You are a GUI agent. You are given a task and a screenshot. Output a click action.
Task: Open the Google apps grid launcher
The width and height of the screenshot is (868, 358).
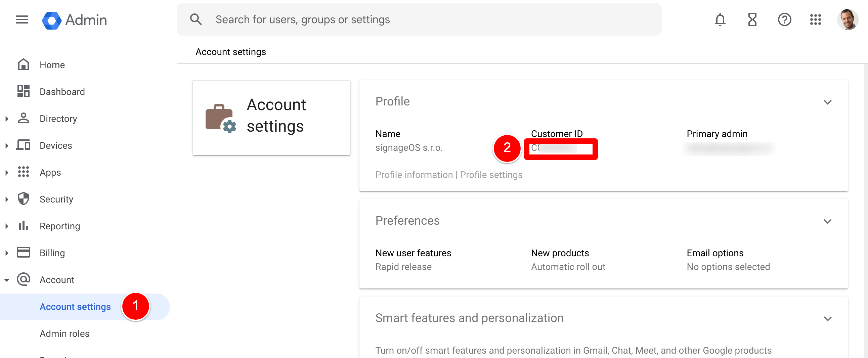pos(816,19)
